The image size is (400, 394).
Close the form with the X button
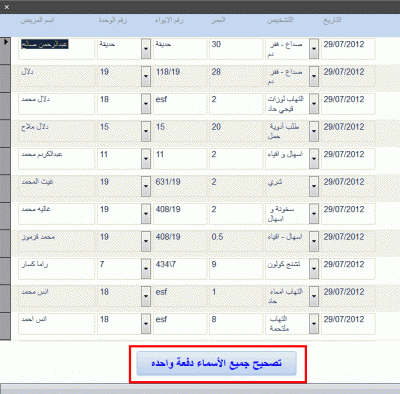coord(7,7)
